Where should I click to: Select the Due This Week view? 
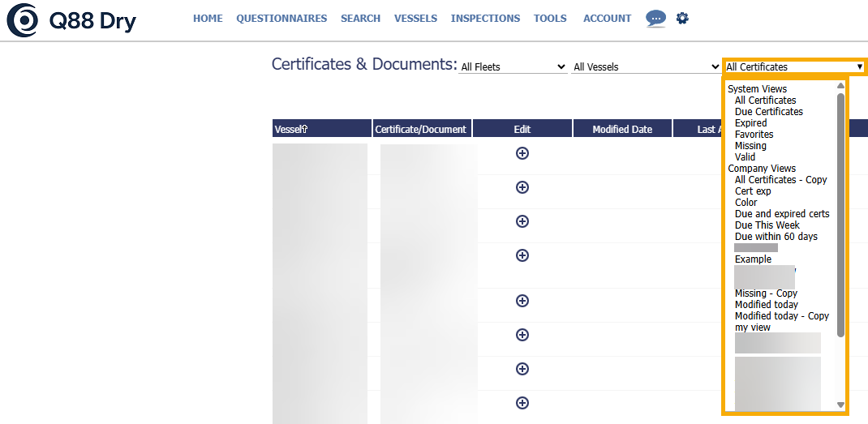(x=767, y=225)
